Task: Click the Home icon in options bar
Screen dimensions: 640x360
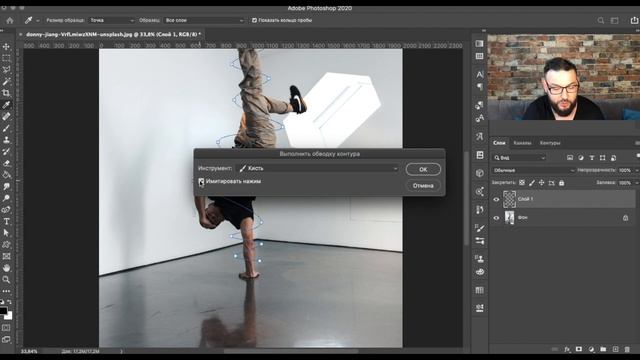Action: (10, 20)
